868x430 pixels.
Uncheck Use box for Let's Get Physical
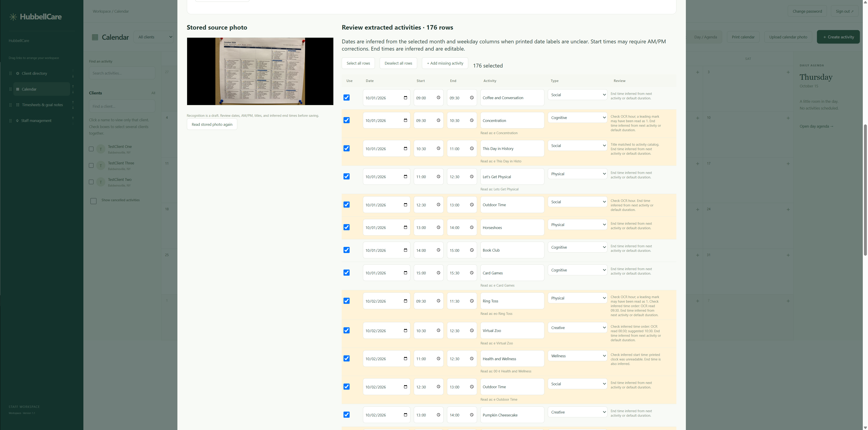coord(346,176)
